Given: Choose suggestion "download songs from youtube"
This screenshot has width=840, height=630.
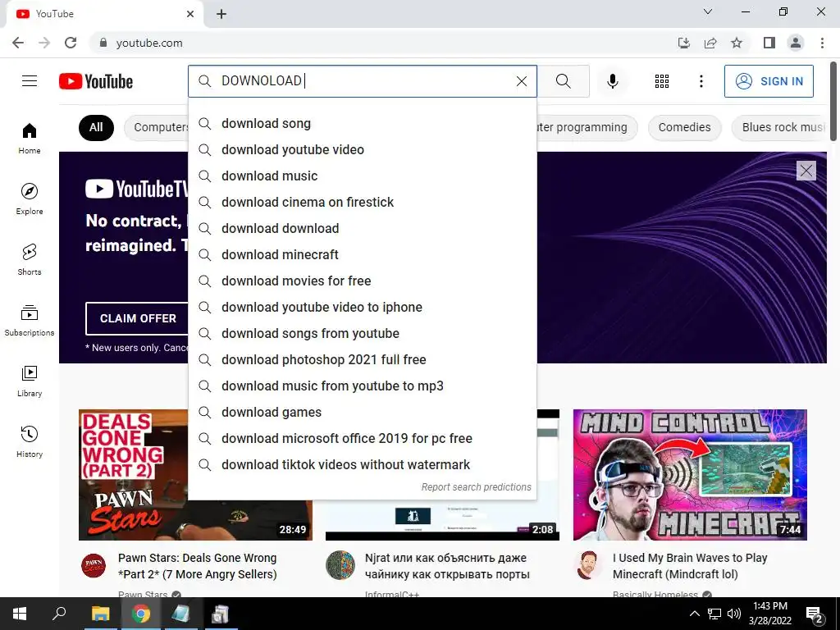Looking at the screenshot, I should coord(362,333).
